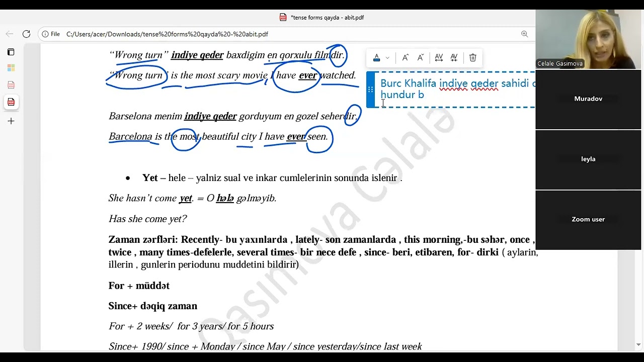This screenshot has height=362, width=644.
Task: Grab the text box drag handle
Action: pos(371,89)
